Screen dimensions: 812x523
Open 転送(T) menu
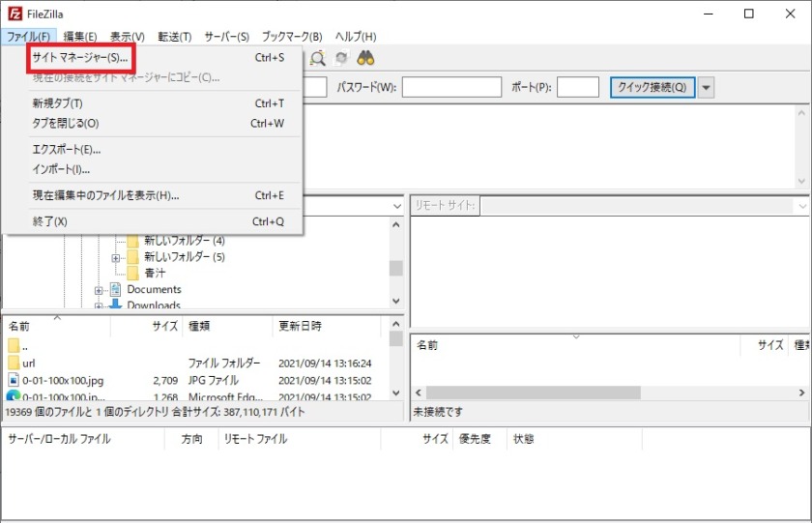tap(175, 37)
